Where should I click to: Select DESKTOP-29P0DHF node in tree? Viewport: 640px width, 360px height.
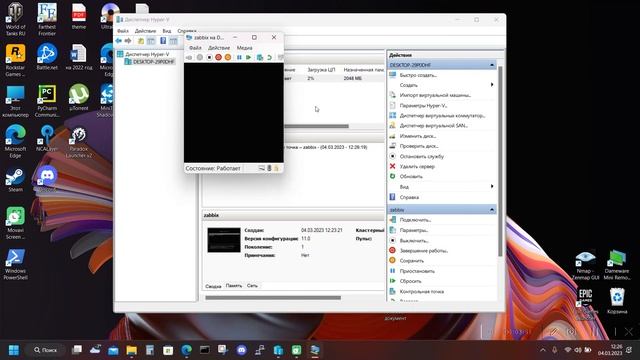point(153,62)
